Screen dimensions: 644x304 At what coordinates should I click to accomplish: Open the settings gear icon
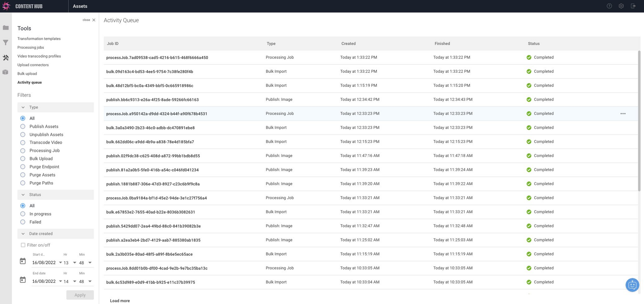pos(621,6)
